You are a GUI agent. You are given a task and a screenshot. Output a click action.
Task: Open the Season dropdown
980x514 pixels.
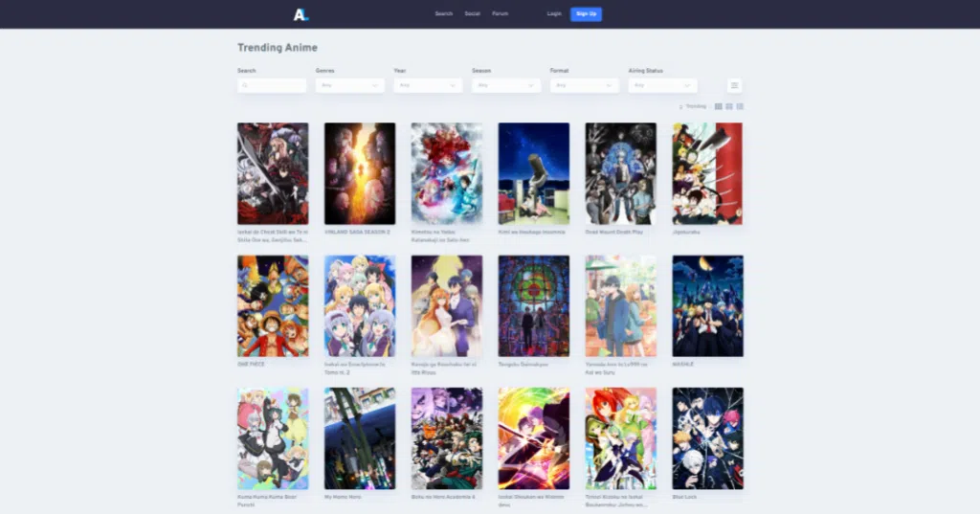pos(506,85)
